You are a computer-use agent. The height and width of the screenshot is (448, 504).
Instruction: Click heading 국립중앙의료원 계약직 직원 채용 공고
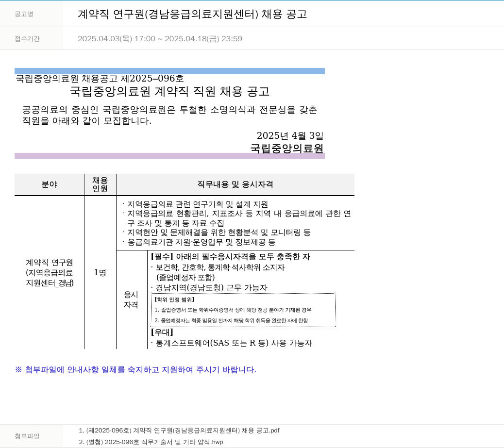click(x=170, y=92)
